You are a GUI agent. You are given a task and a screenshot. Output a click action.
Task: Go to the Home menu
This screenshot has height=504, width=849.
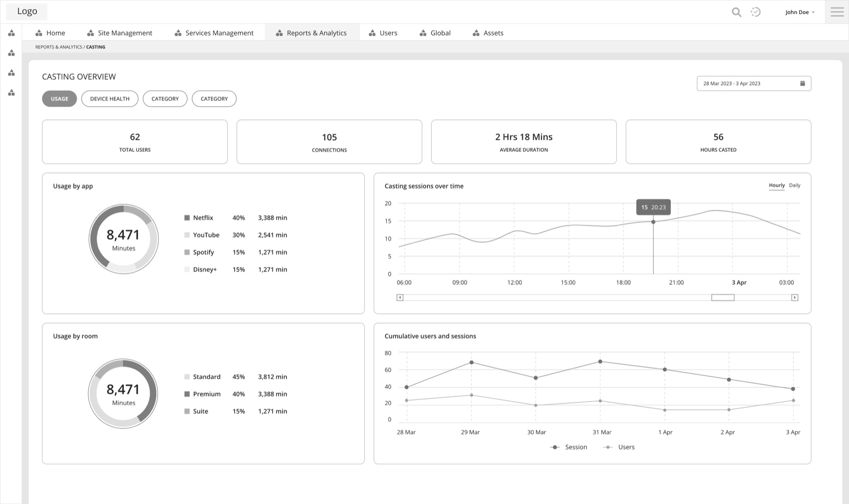[x=50, y=33]
